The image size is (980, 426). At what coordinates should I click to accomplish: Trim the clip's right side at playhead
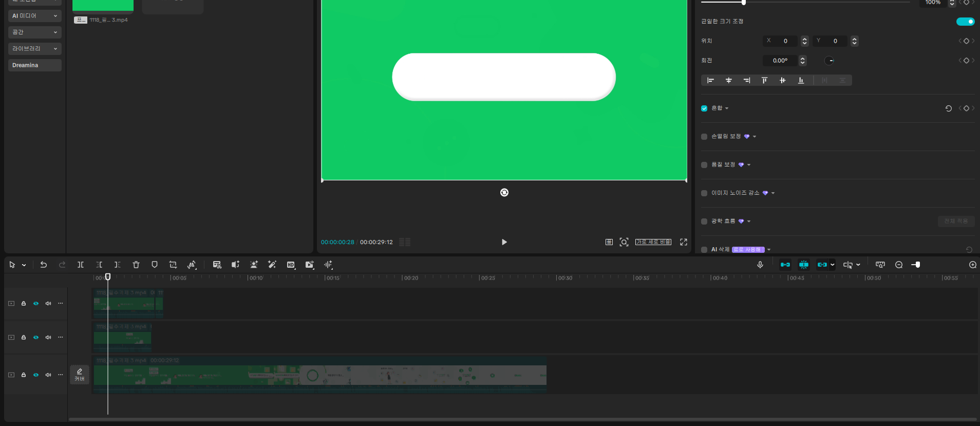tap(118, 265)
